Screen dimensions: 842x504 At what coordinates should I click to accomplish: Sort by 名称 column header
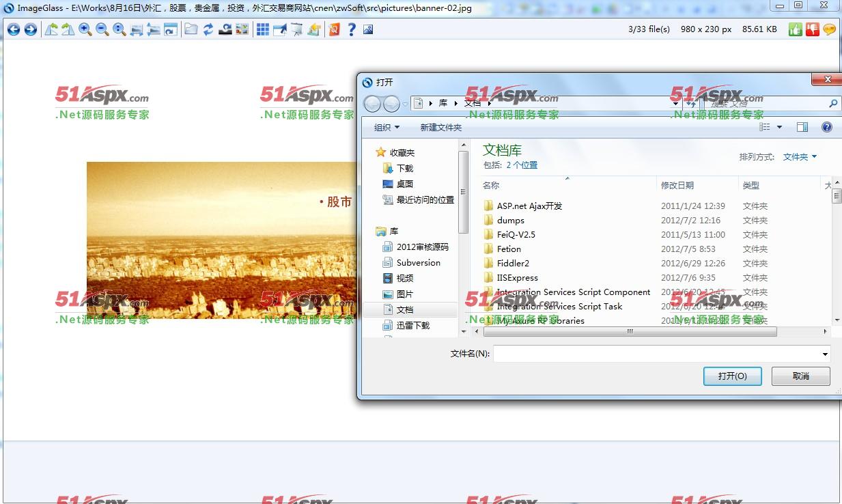pyautogui.click(x=491, y=185)
